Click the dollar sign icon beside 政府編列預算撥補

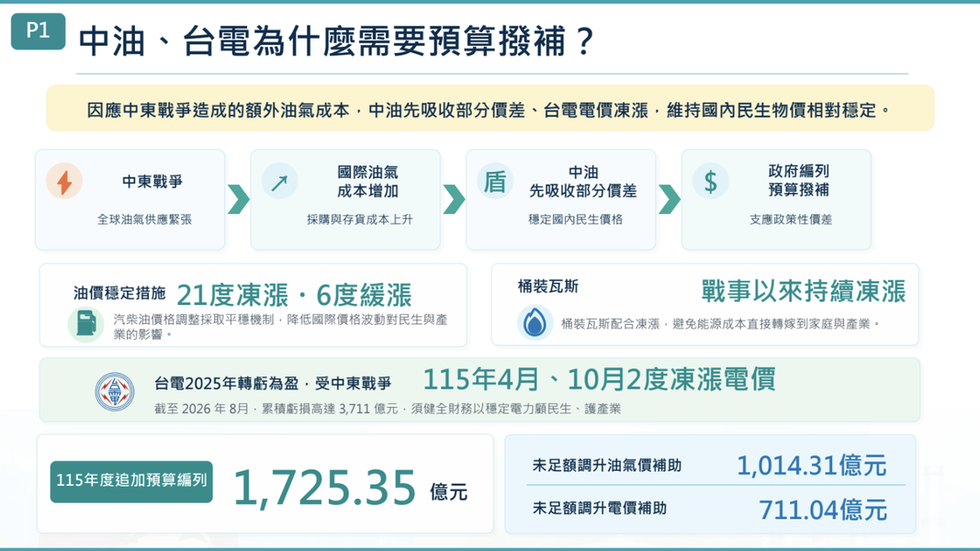(x=711, y=182)
